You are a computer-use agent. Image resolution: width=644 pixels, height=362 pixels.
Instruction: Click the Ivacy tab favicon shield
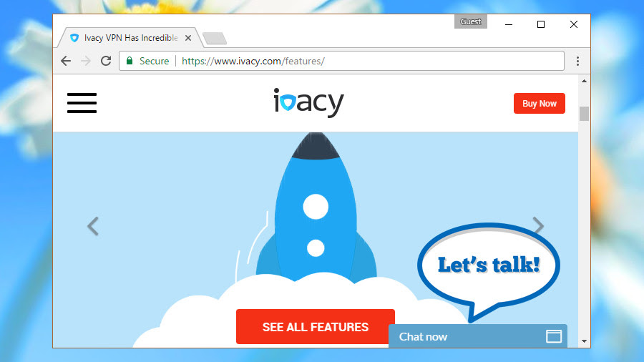74,38
